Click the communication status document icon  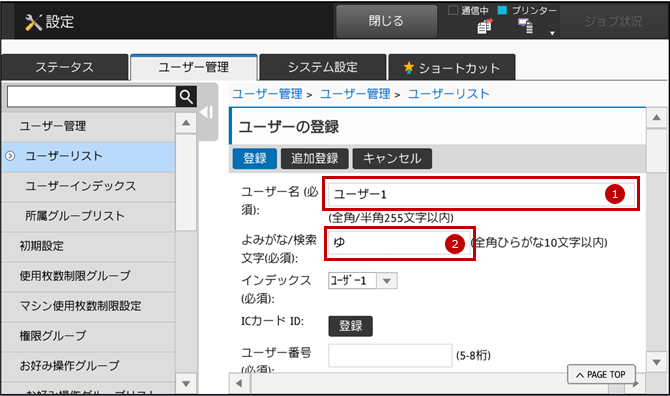(485, 26)
